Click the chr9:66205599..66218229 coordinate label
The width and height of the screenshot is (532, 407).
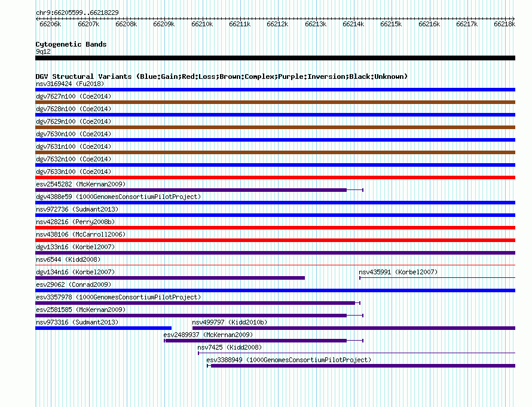pyautogui.click(x=77, y=13)
